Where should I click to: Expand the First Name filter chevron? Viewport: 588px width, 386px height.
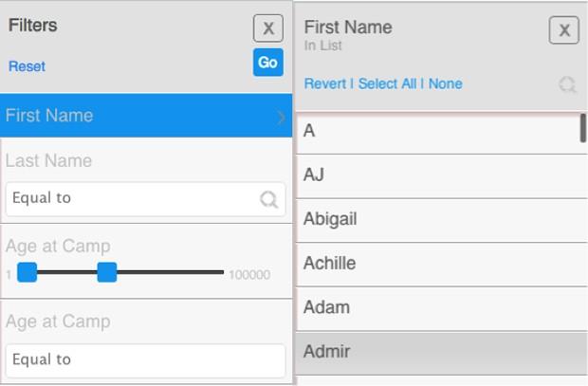coord(282,118)
